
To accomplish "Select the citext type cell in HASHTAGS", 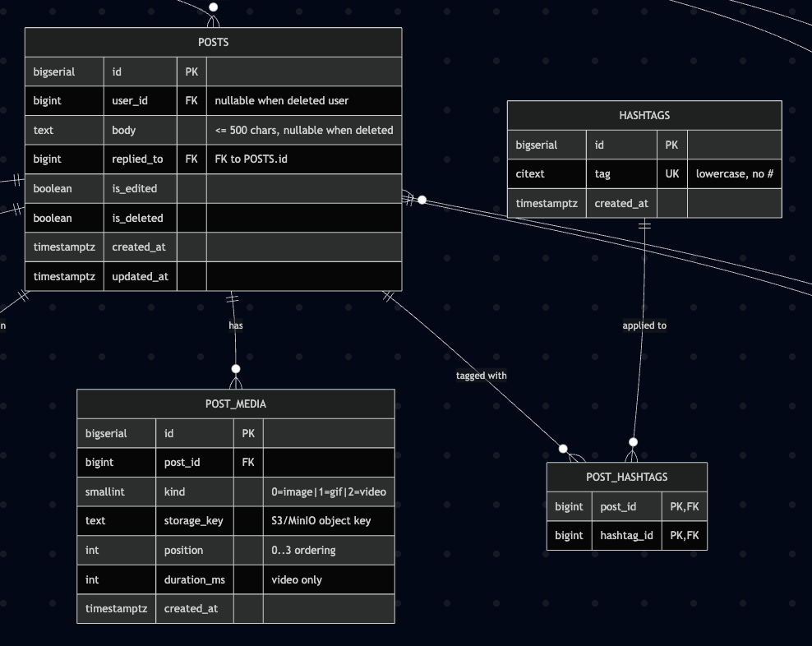I will tap(547, 173).
